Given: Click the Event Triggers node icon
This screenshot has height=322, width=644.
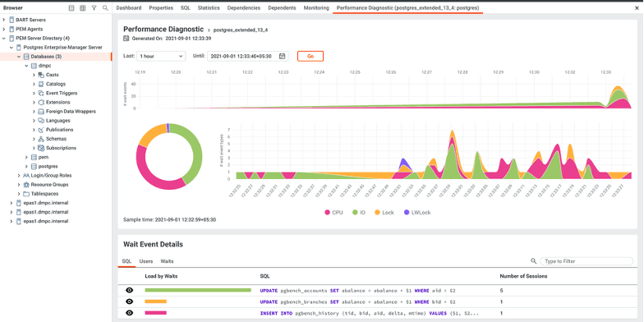Looking at the screenshot, I should click(41, 94).
